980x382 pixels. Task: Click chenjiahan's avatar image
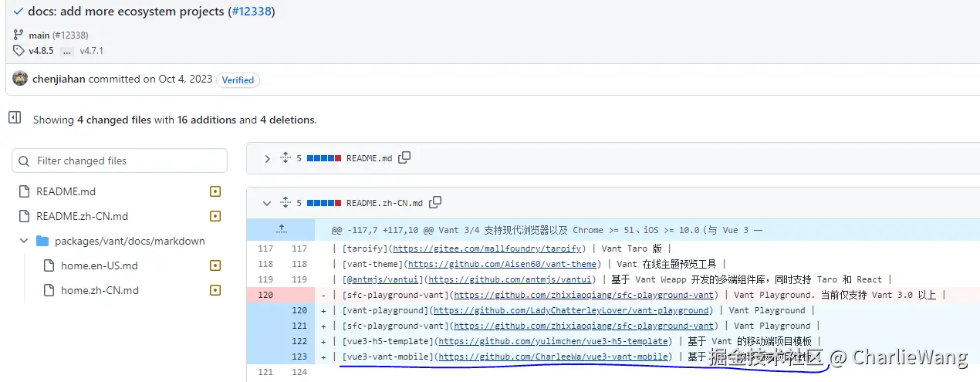pos(20,79)
